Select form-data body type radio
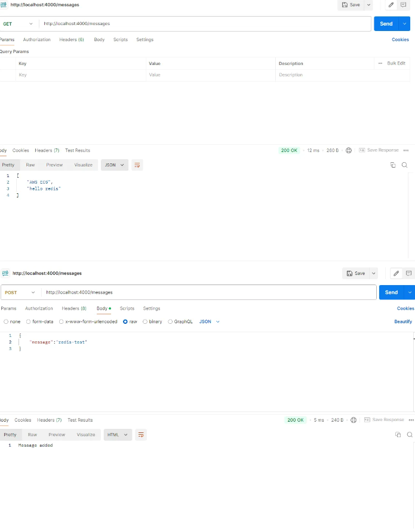Image resolution: width=415 pixels, height=532 pixels. 28,321
